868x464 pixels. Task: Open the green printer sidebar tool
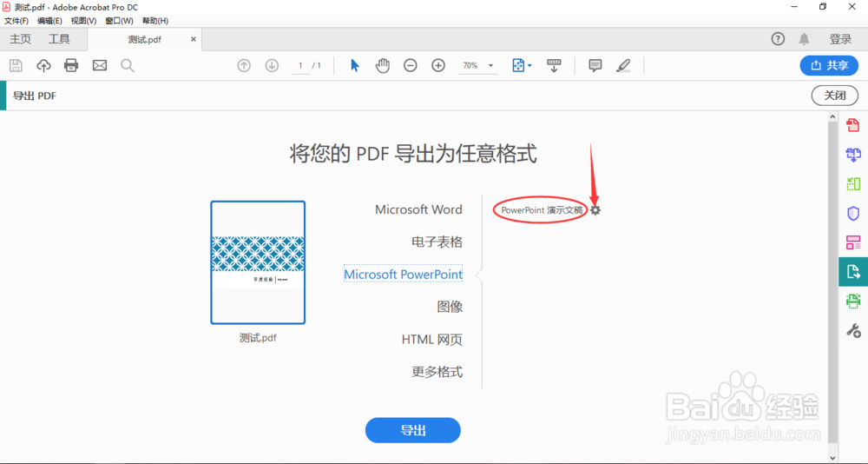(x=853, y=301)
